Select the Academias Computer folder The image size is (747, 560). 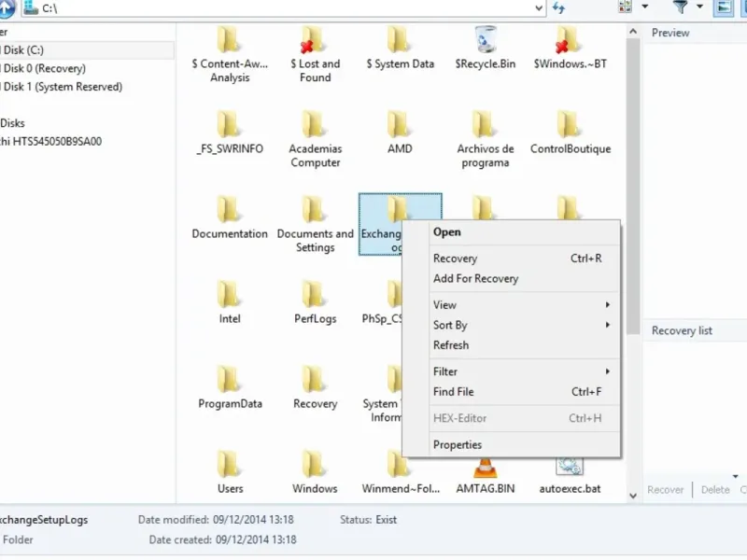click(315, 139)
